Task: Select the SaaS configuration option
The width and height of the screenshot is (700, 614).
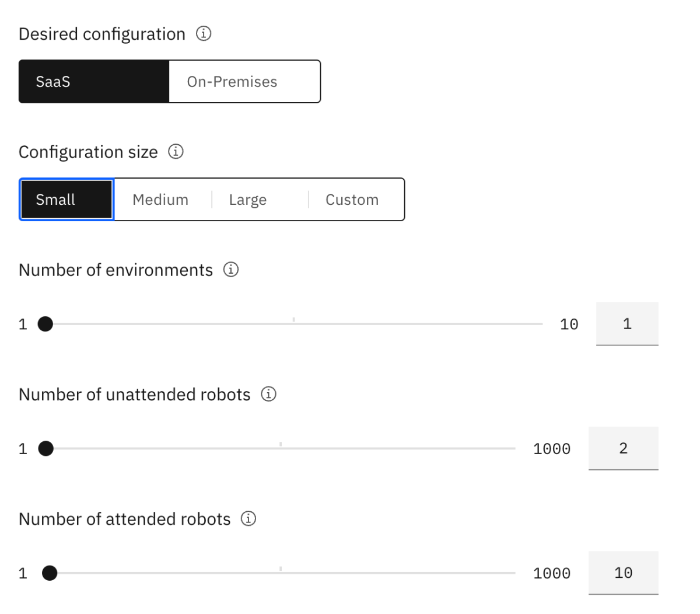Action: click(93, 82)
